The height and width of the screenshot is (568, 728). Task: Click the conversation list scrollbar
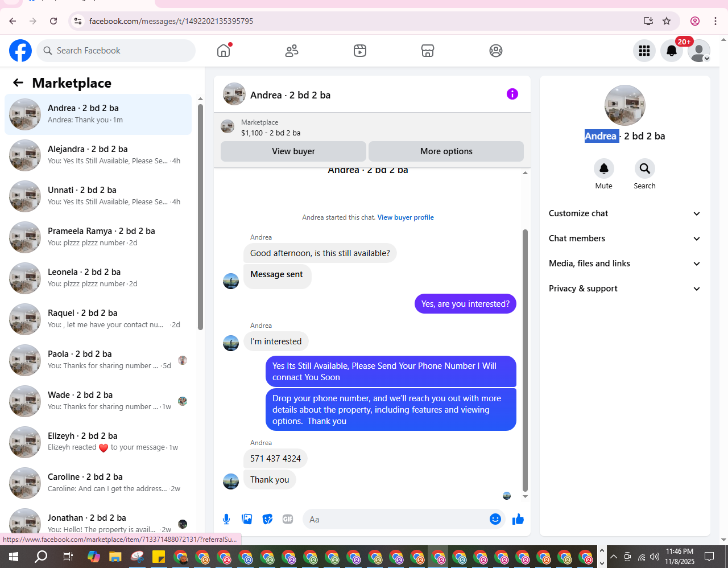point(200,217)
